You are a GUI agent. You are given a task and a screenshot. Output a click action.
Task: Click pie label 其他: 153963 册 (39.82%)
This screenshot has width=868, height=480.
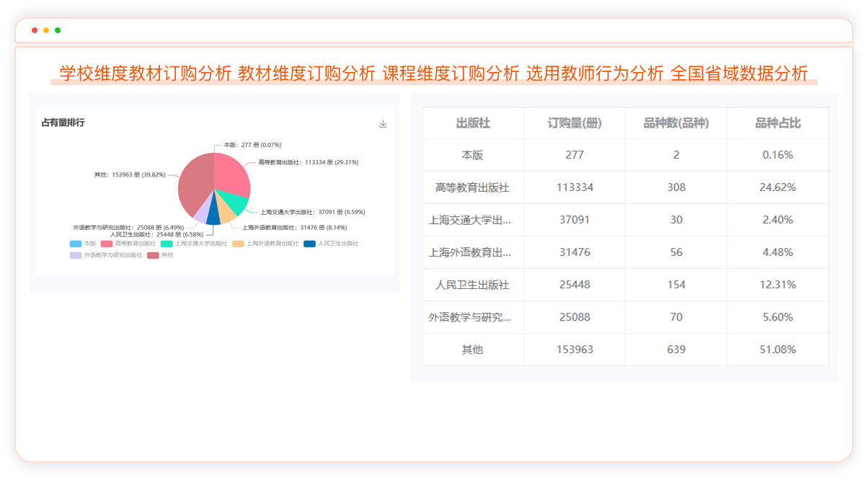[x=130, y=174]
